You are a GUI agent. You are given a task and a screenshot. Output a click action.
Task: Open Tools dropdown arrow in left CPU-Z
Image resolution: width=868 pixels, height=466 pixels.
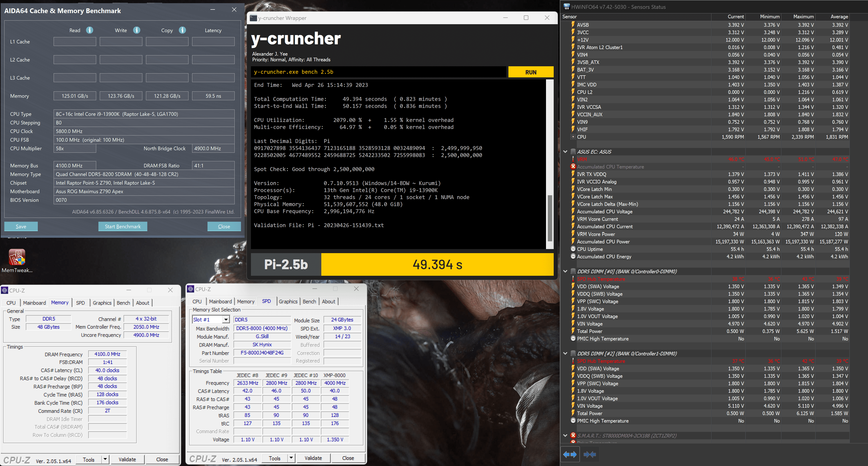pyautogui.click(x=105, y=459)
